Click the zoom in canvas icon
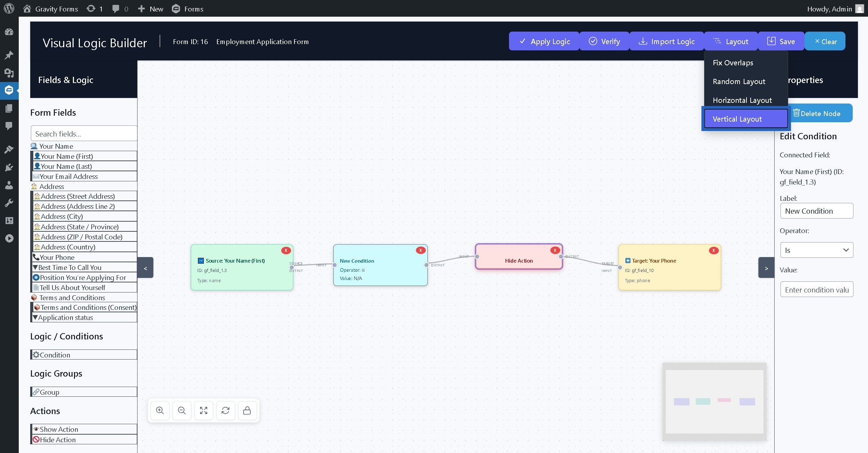 (160, 411)
